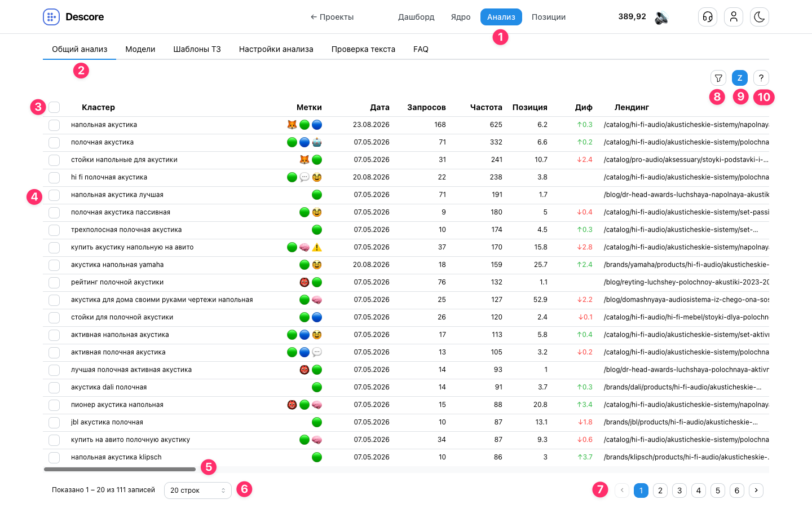The image size is (812, 508).
Task: Click blue label in стойки для полочной акустики row
Action: tap(317, 317)
